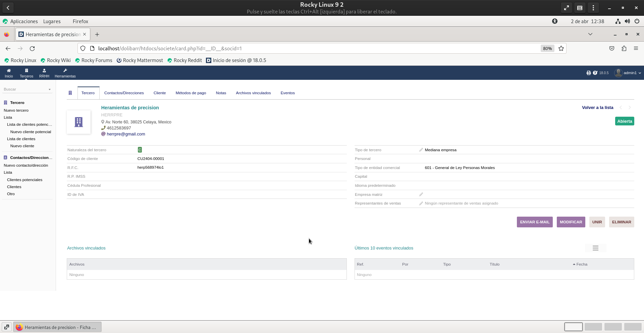Open the Herramientas wrench menu

(65, 73)
